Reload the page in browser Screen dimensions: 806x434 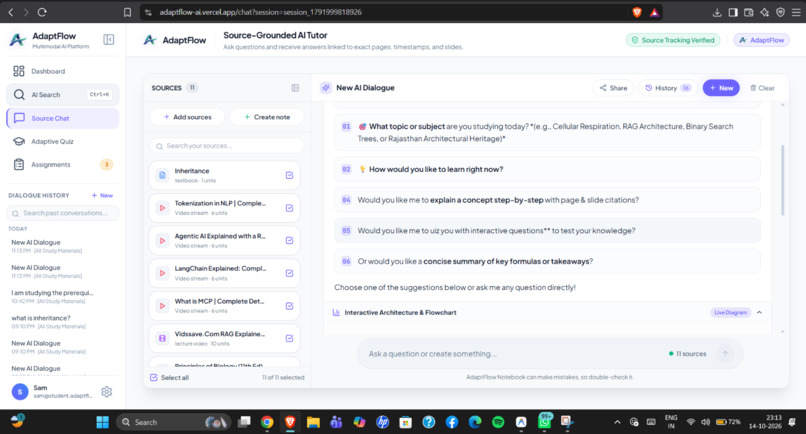[42, 12]
